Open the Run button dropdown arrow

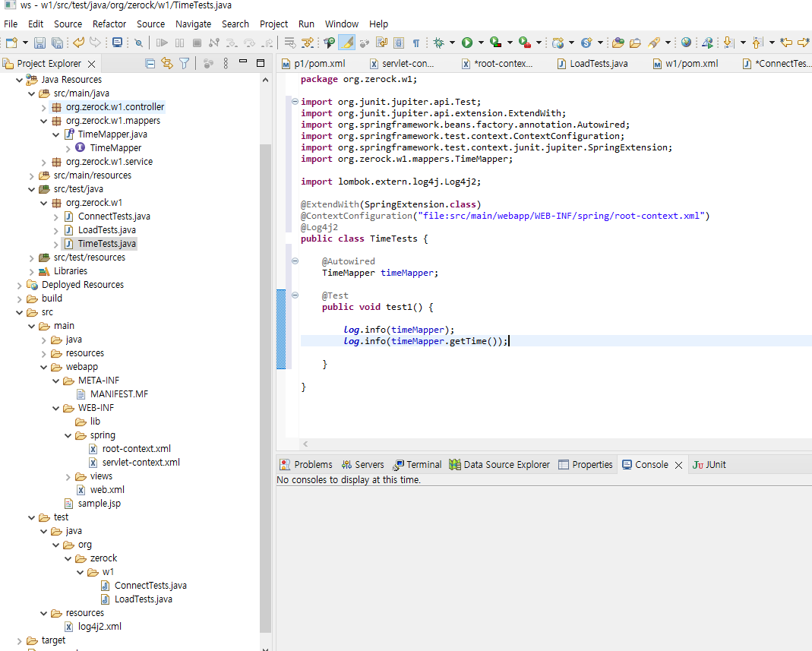click(x=480, y=43)
